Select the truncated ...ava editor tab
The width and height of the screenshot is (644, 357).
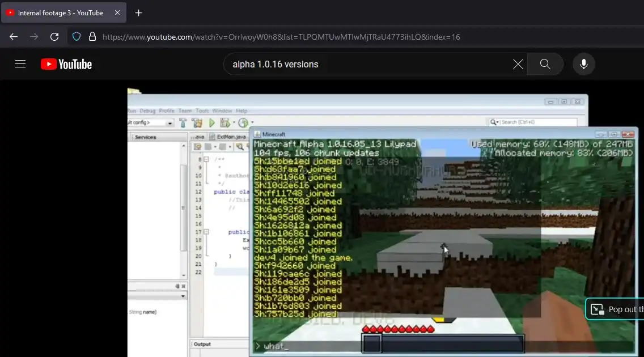click(x=197, y=137)
